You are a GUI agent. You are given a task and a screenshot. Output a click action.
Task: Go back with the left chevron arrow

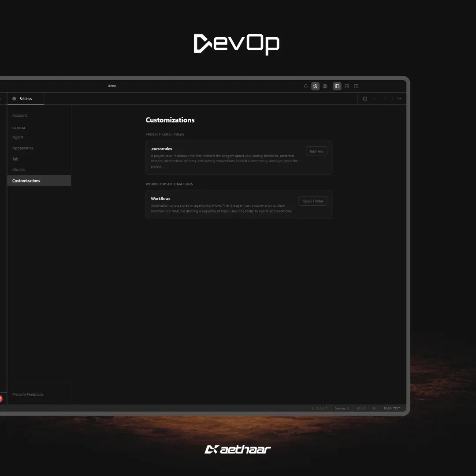(x=375, y=99)
